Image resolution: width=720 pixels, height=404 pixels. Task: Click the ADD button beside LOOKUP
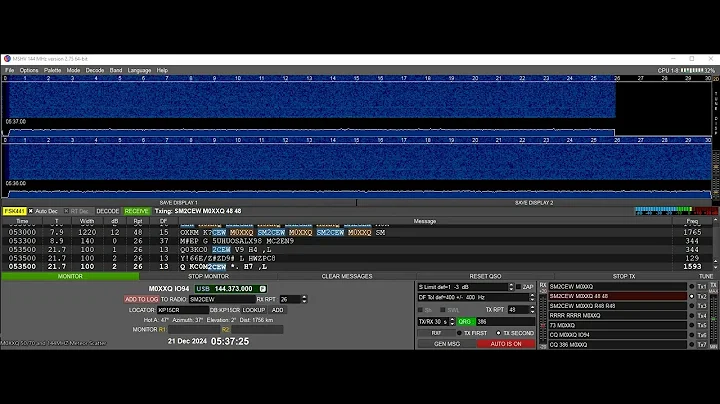tap(277, 310)
